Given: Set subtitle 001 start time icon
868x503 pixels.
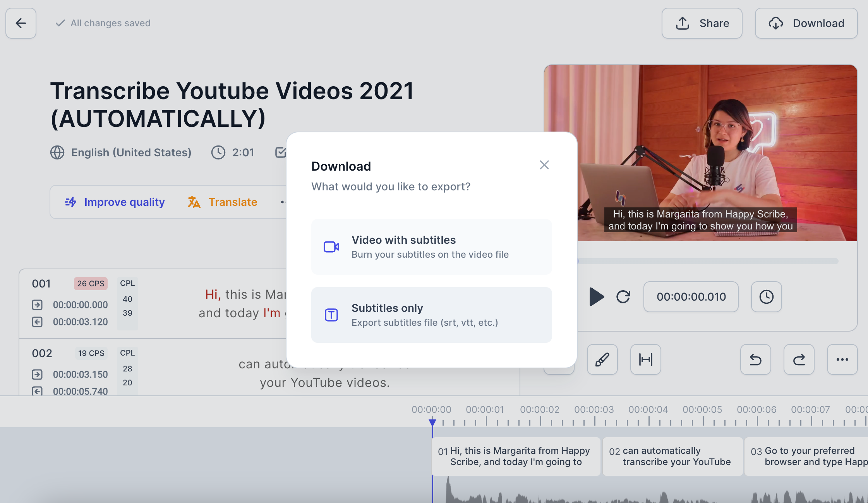Looking at the screenshot, I should [37, 305].
